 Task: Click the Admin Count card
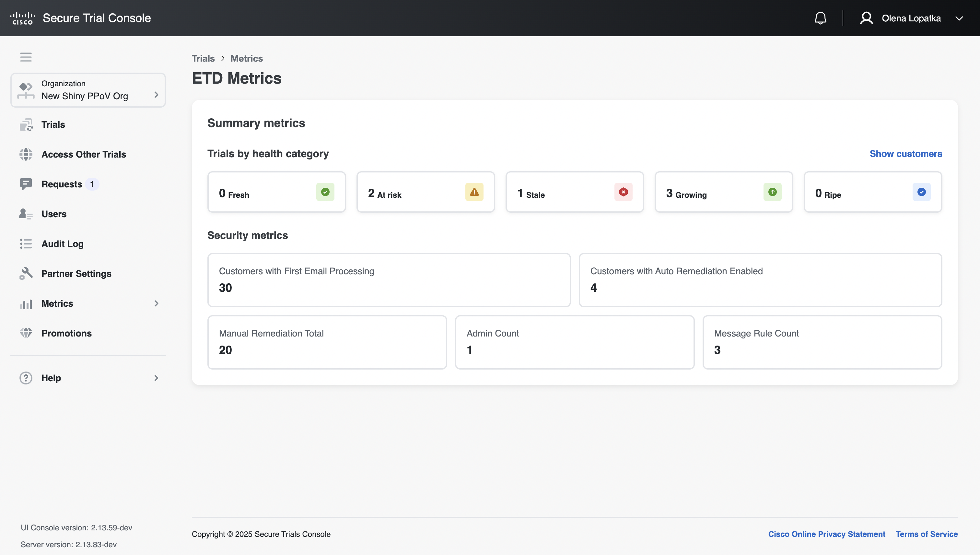[x=575, y=342]
